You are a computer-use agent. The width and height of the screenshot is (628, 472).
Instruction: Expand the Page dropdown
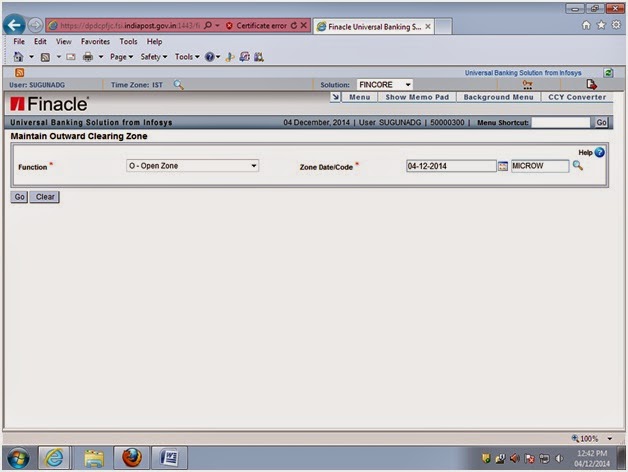coord(121,57)
